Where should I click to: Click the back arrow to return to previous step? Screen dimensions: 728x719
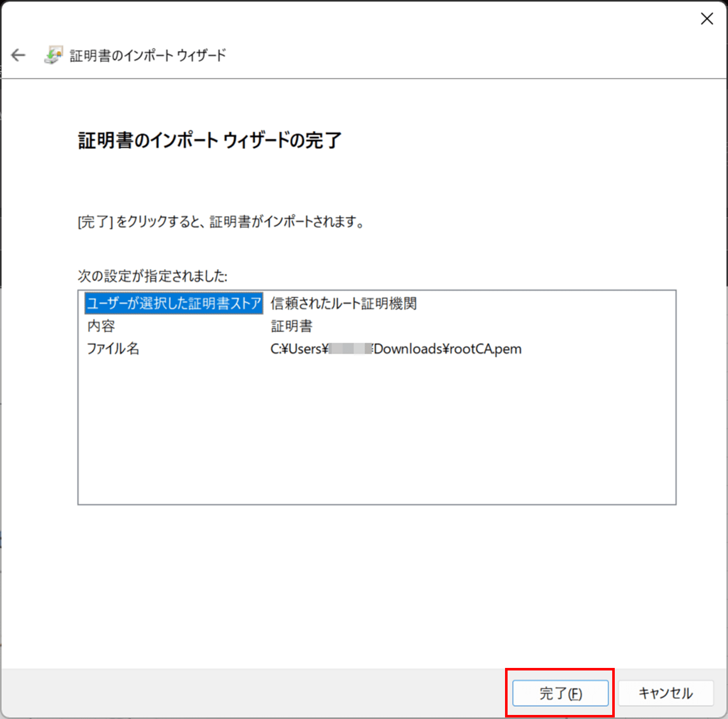coord(18,55)
